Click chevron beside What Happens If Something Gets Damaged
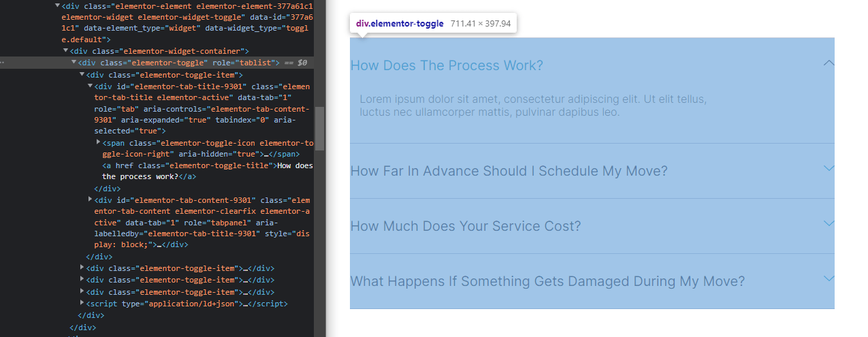This screenshot has width=868, height=337. tap(829, 278)
